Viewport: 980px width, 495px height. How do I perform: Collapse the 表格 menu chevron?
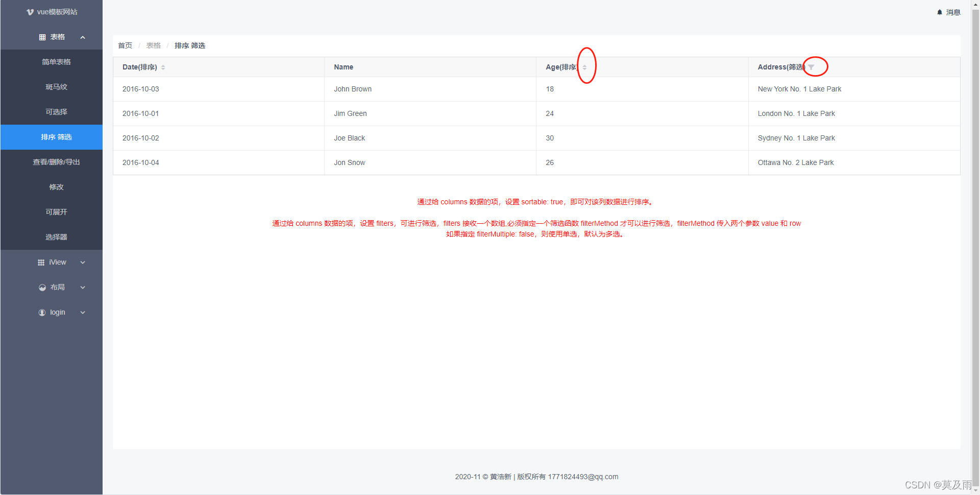[x=83, y=37]
